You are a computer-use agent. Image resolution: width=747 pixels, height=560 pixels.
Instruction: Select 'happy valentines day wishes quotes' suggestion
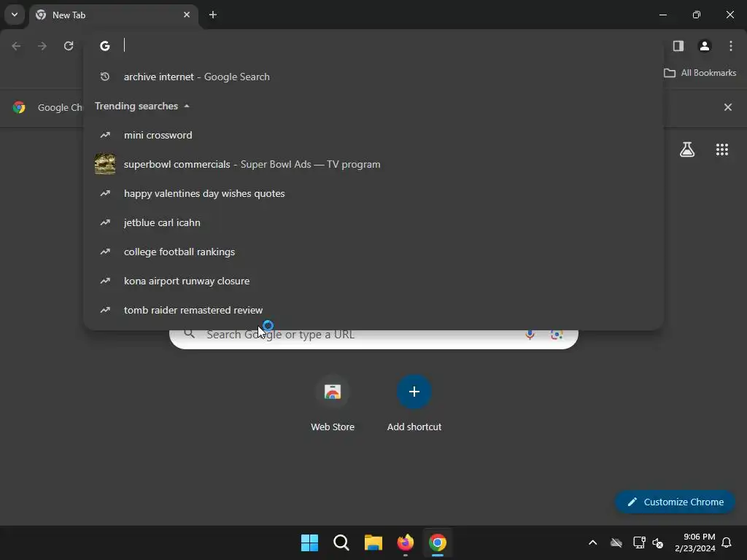tap(373, 193)
